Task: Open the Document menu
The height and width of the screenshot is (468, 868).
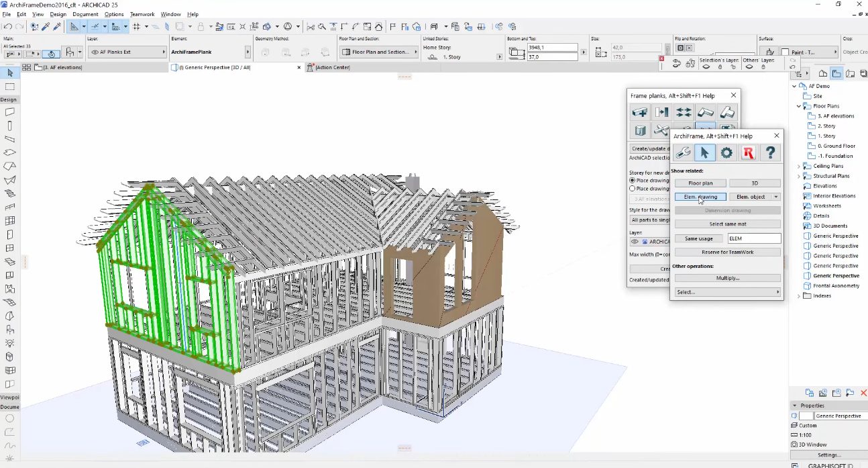Action: tap(85, 14)
